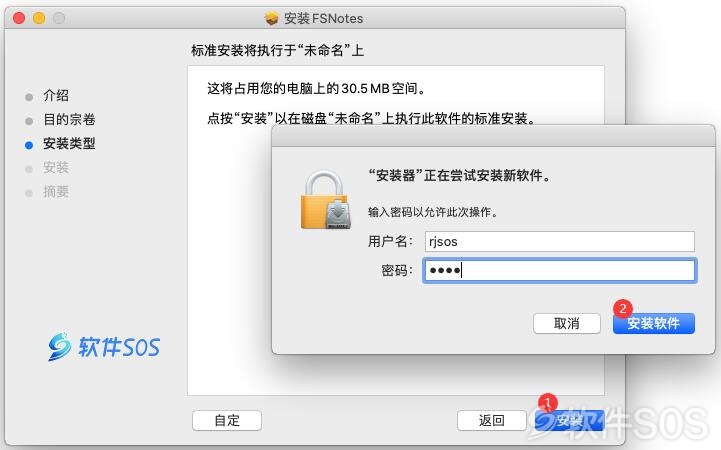This screenshot has width=721, height=450.
Task: Click the 自定 customize button
Action: 227,420
